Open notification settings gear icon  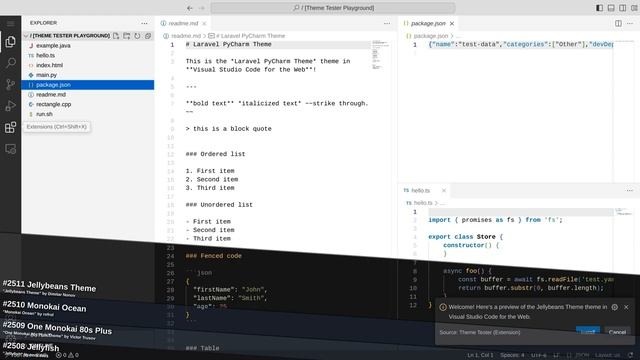tap(615, 307)
